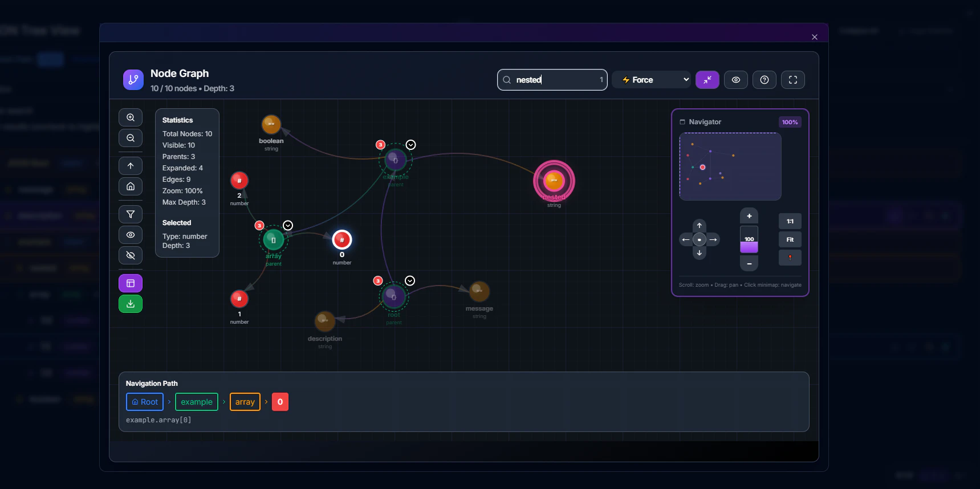Click the Navigator zoom slider bar
The height and width of the screenshot is (489, 980).
[x=749, y=239]
